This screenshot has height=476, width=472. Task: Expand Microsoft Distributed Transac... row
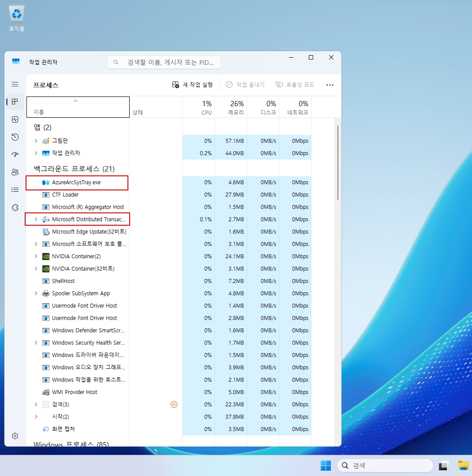(x=36, y=219)
